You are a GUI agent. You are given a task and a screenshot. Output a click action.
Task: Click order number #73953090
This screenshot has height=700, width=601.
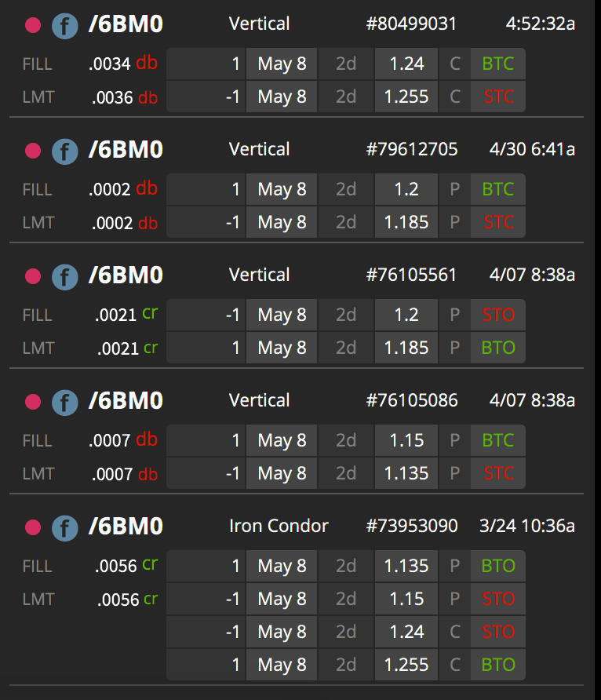tap(411, 526)
